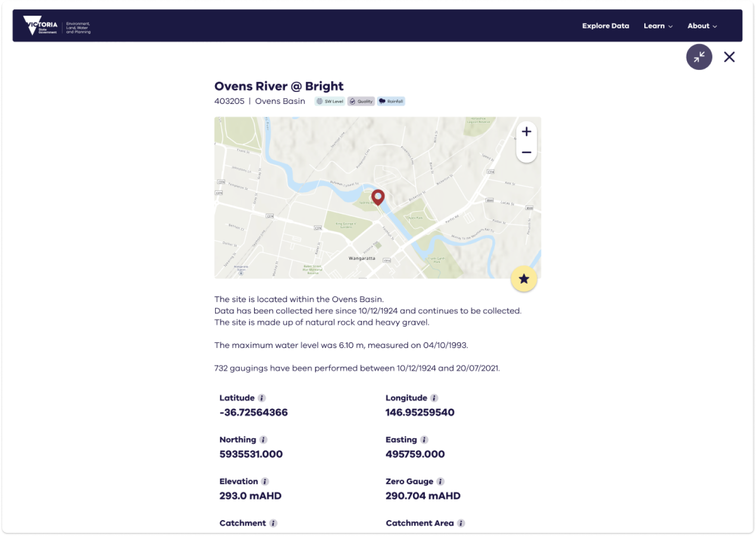This screenshot has height=536, width=756.
Task: Open the Explore Data page
Action: click(x=606, y=26)
